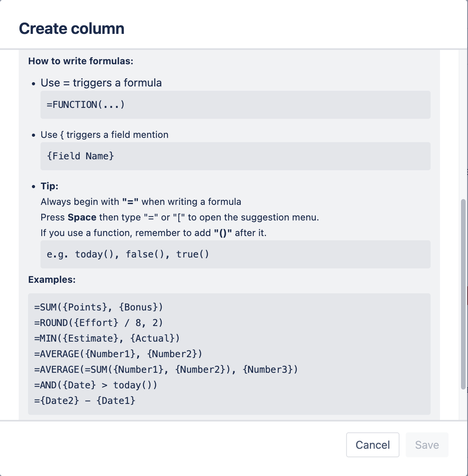Image resolution: width=468 pixels, height=476 pixels.
Task: Click the =AND({Date} > today()) example
Action: 96,385
